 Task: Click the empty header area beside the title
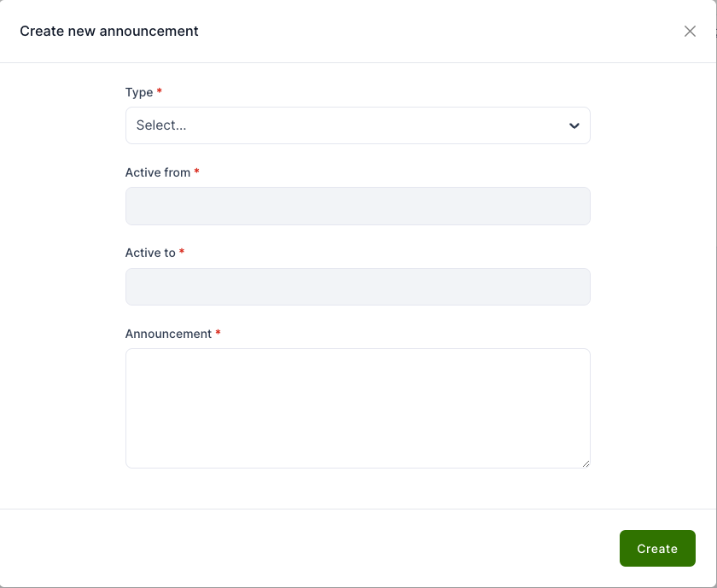pos(427,32)
